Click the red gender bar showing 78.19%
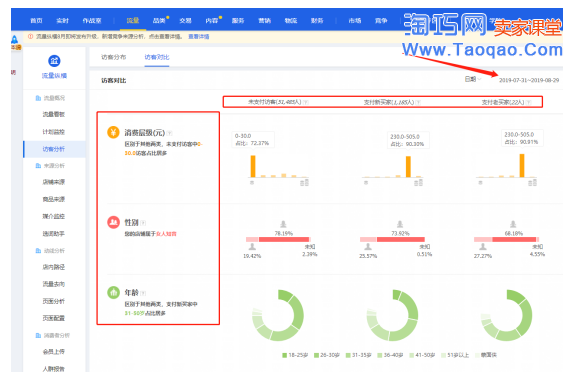Image resolution: width=570 pixels, height=383 pixels. pos(284,239)
